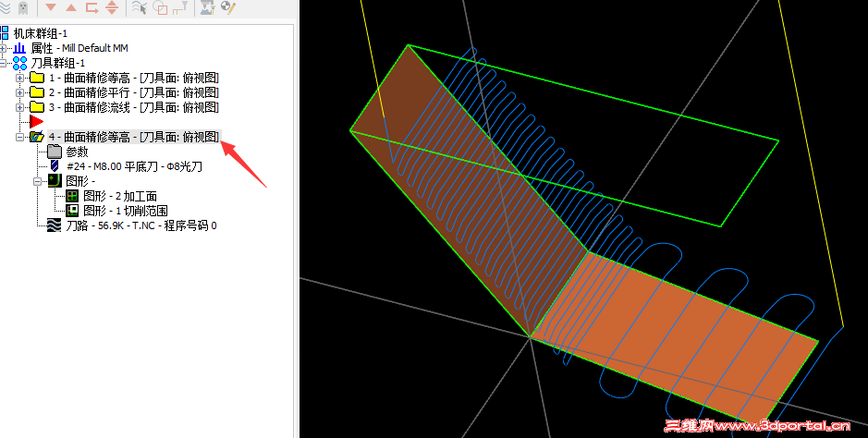Image resolution: width=868 pixels, height=438 pixels.
Task: Select 刀路 - 56.9K - T.NC entry
Action: (x=141, y=225)
